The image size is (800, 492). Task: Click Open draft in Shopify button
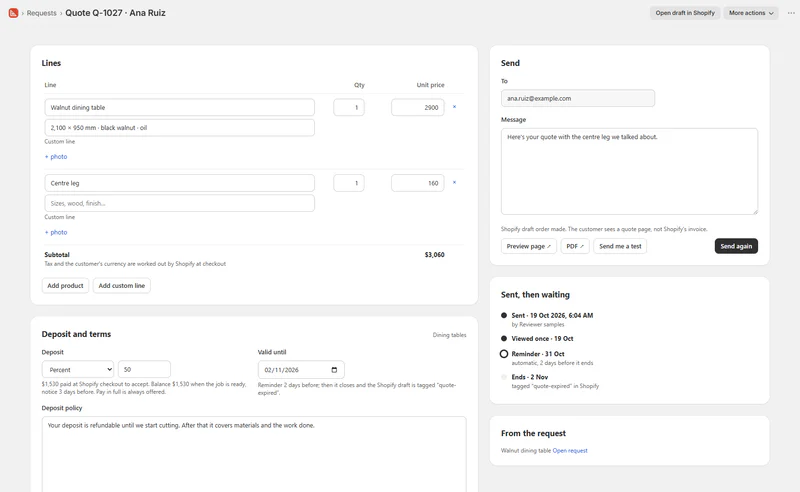click(685, 13)
